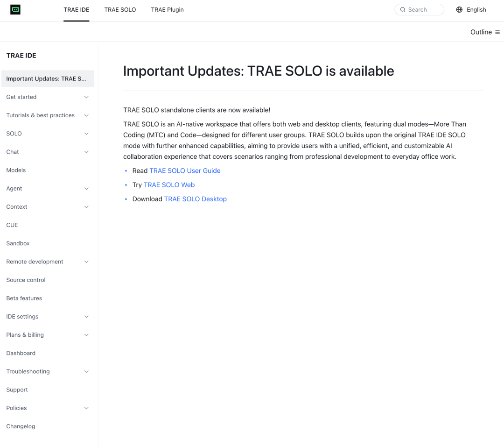Open the TRAE SOLO Desktop download link
Viewport: 504px width, 447px height.
tap(196, 199)
